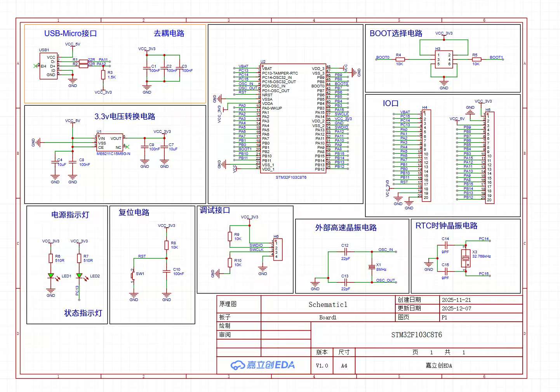560x392 pixels.
Task: Click A4 size field
Action: point(344,366)
